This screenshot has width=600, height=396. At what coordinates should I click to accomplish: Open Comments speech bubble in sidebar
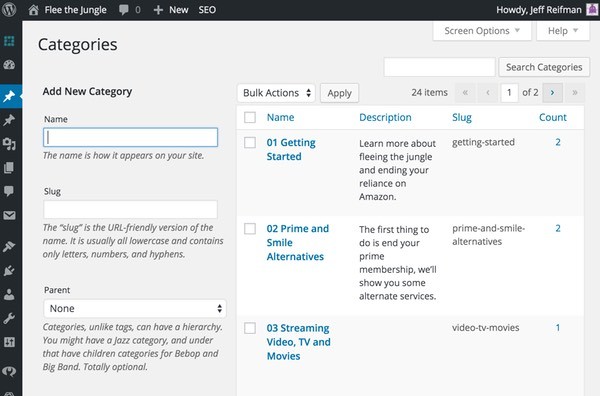9,191
